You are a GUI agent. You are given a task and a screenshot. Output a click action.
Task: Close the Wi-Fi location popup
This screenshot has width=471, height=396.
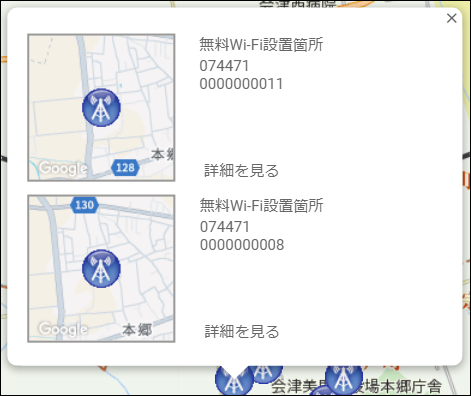pos(451,18)
